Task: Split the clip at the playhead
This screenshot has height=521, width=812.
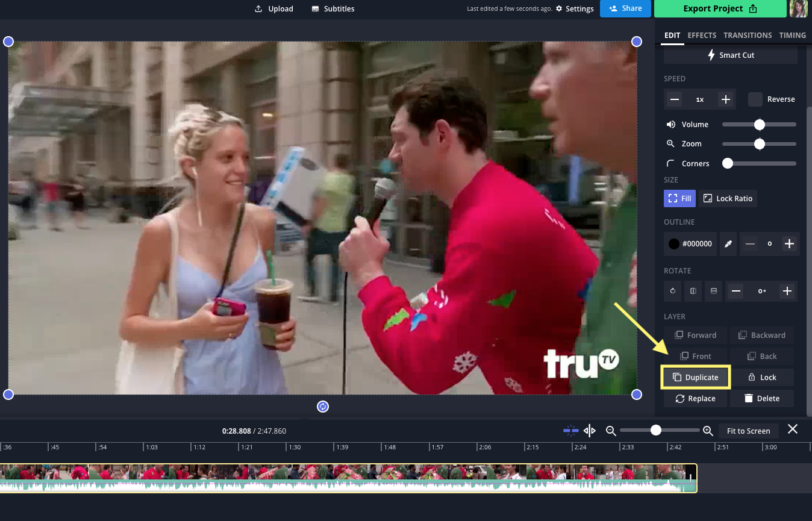Action: (x=590, y=431)
